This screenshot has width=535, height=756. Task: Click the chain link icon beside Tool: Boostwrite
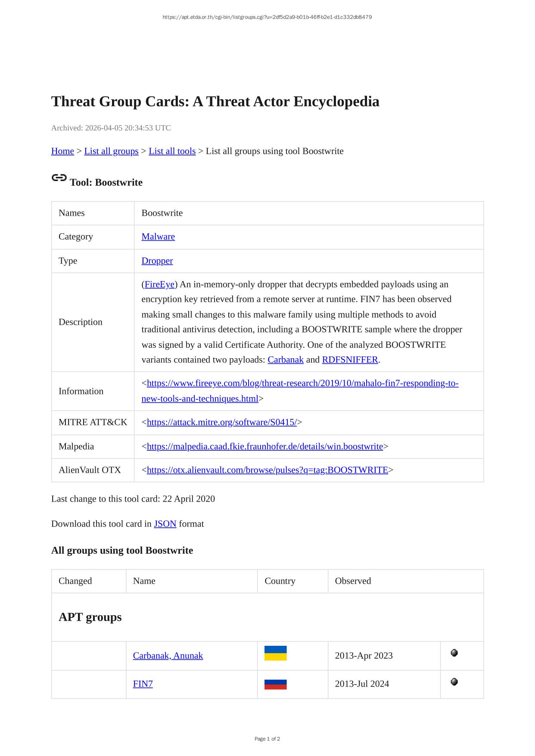point(59,178)
